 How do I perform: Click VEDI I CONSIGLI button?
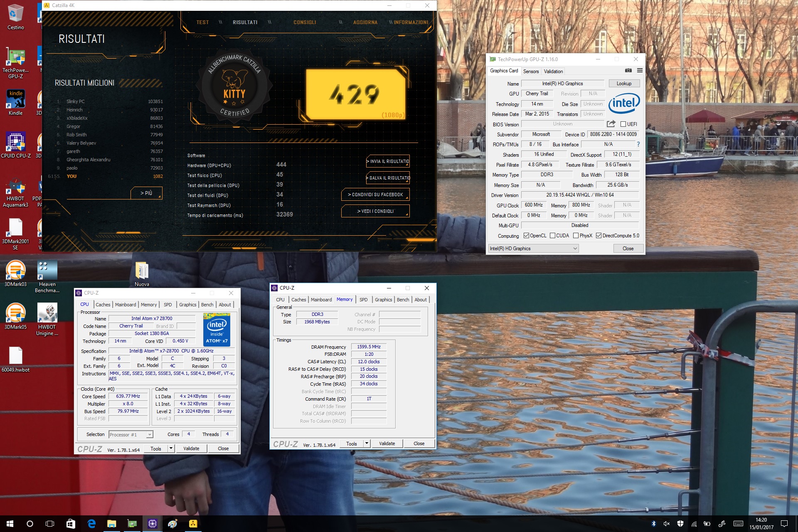click(375, 211)
